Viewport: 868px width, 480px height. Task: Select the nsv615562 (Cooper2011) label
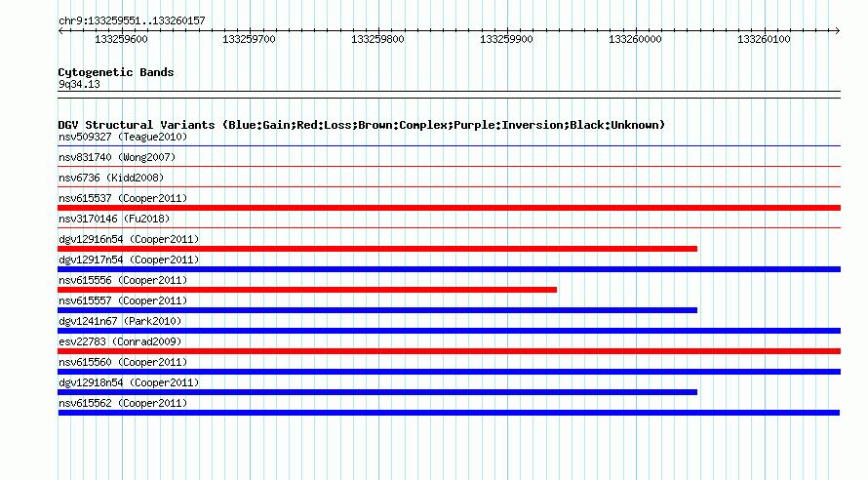123,403
